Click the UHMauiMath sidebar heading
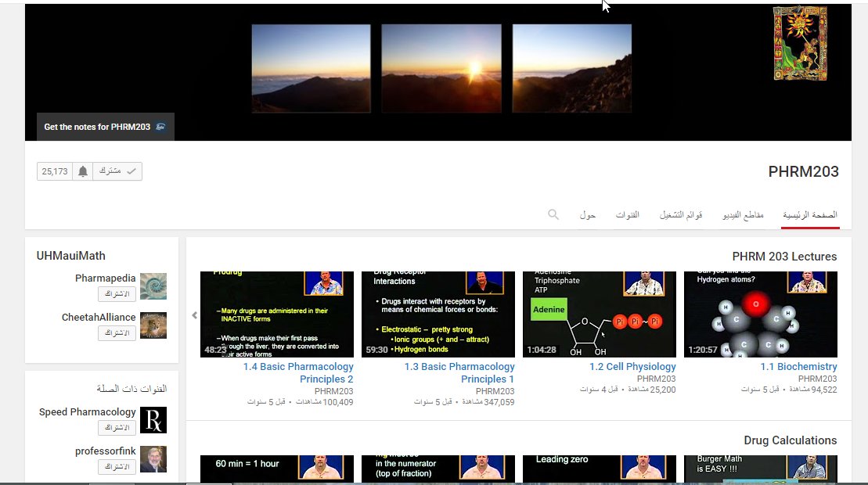The image size is (868, 485). pos(71,256)
